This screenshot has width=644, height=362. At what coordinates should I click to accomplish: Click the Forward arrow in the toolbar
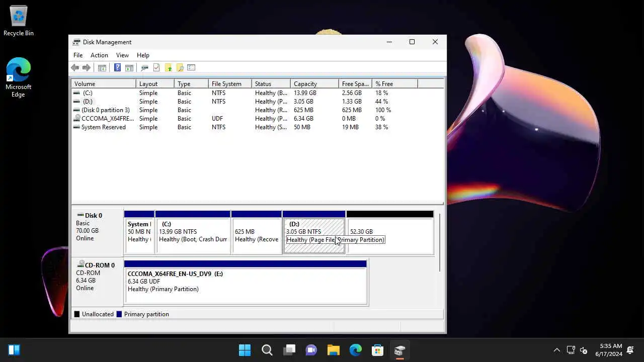86,67
